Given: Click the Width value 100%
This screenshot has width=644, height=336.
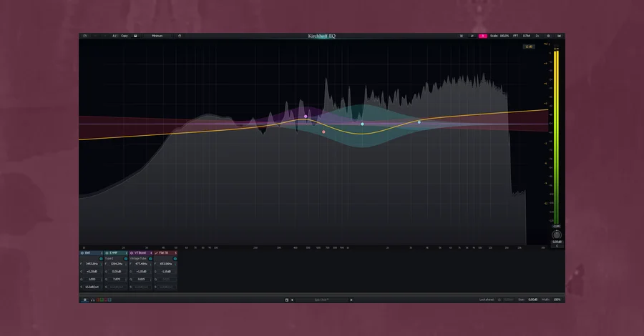Looking at the screenshot, I should [x=557, y=300].
